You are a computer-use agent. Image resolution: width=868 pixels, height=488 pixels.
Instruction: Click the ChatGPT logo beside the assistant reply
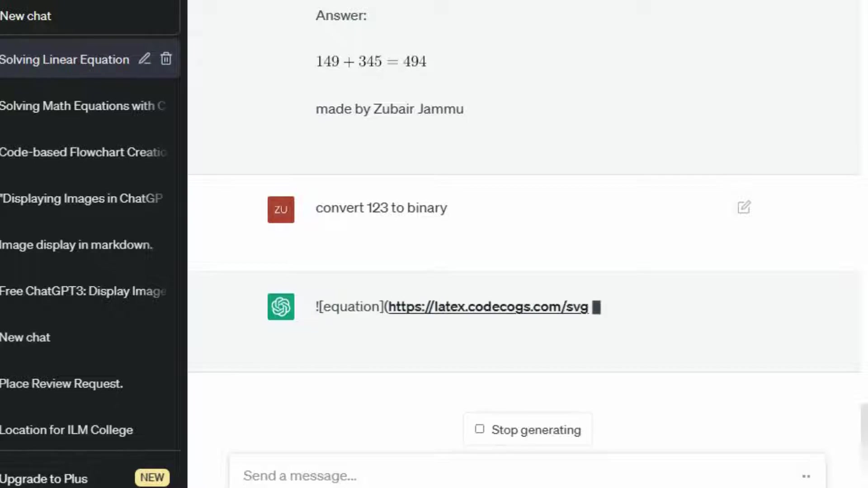tap(281, 307)
